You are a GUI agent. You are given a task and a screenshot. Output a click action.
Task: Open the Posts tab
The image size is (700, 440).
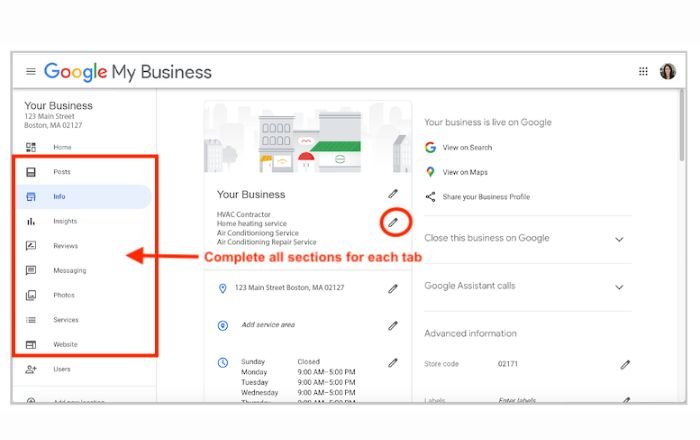[62, 172]
